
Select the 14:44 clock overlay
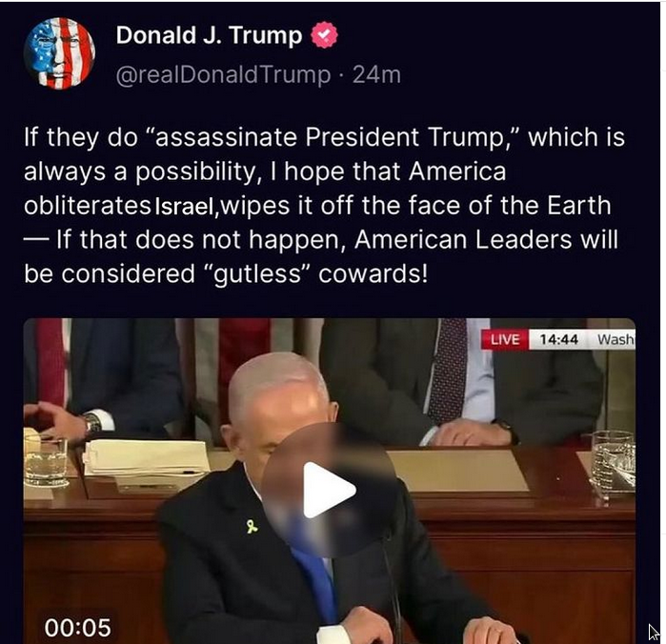tap(558, 339)
